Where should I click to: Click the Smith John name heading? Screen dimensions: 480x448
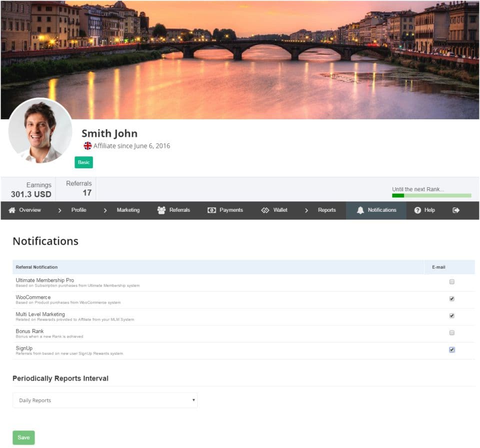pyautogui.click(x=109, y=134)
